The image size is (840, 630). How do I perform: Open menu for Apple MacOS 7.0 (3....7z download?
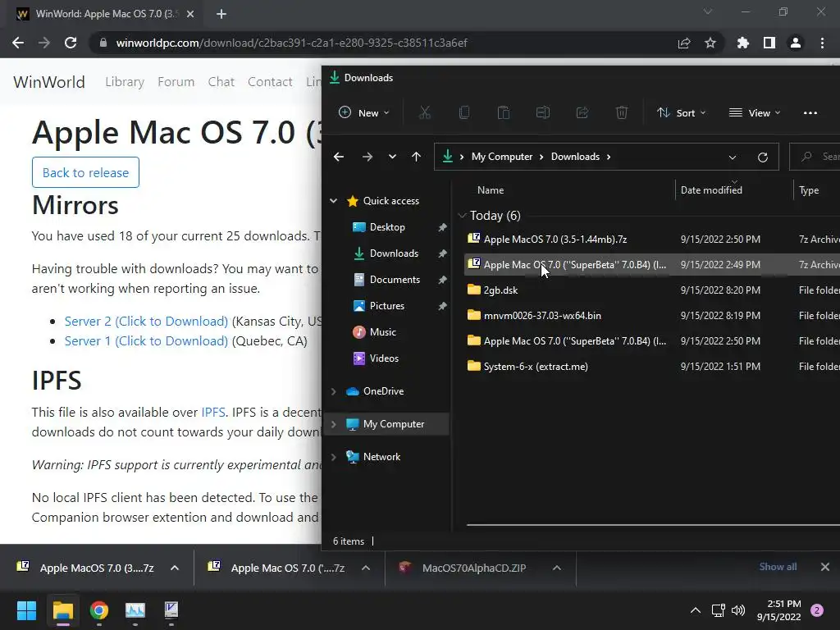point(175,568)
